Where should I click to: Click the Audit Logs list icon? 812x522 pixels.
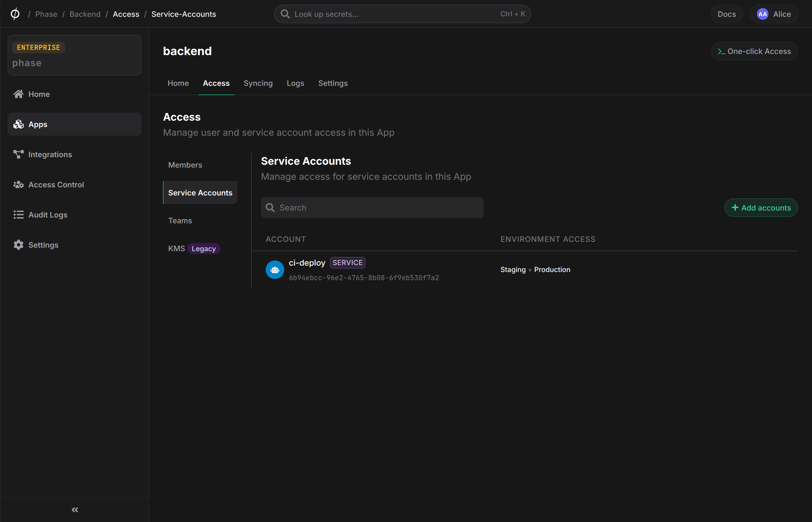(18, 215)
